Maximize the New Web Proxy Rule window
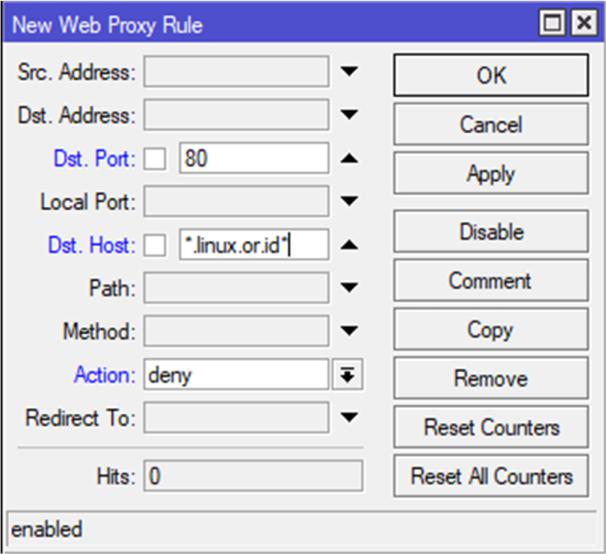The width and height of the screenshot is (606, 554). (x=551, y=23)
